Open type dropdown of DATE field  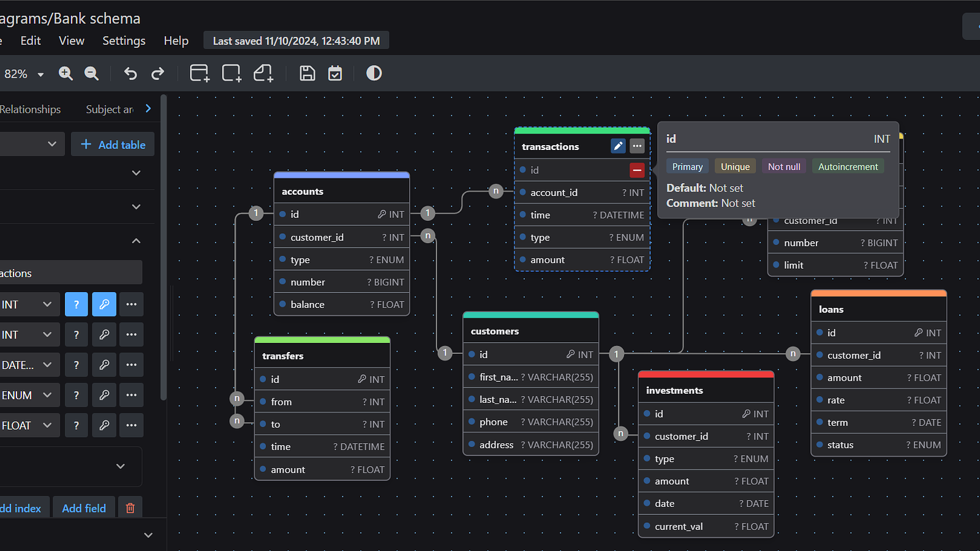point(29,364)
